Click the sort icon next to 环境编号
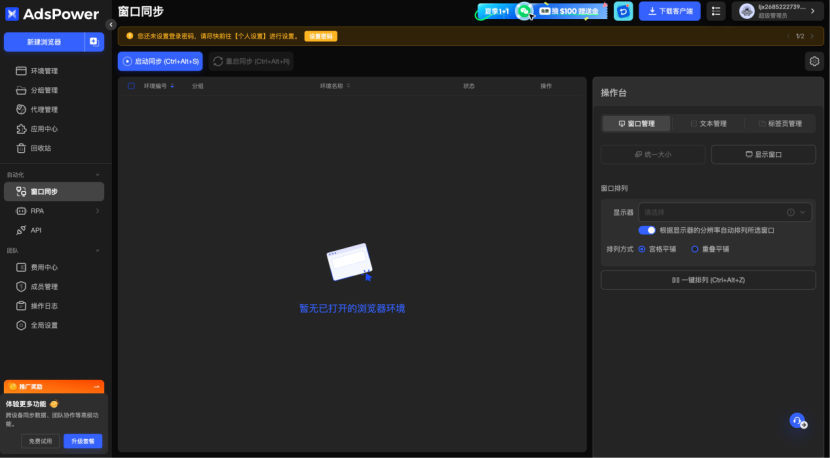This screenshot has height=458, width=830. pos(172,86)
